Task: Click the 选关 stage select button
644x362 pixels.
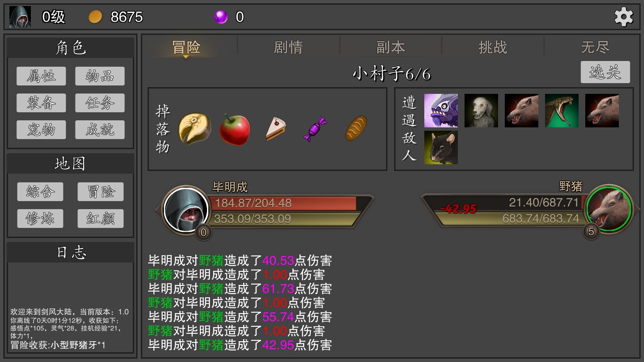Action: (605, 72)
